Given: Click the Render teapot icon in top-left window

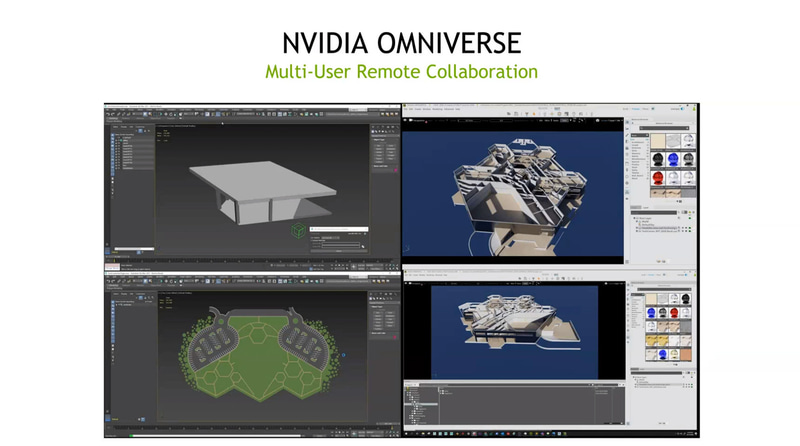Looking at the screenshot, I should pos(311,114).
